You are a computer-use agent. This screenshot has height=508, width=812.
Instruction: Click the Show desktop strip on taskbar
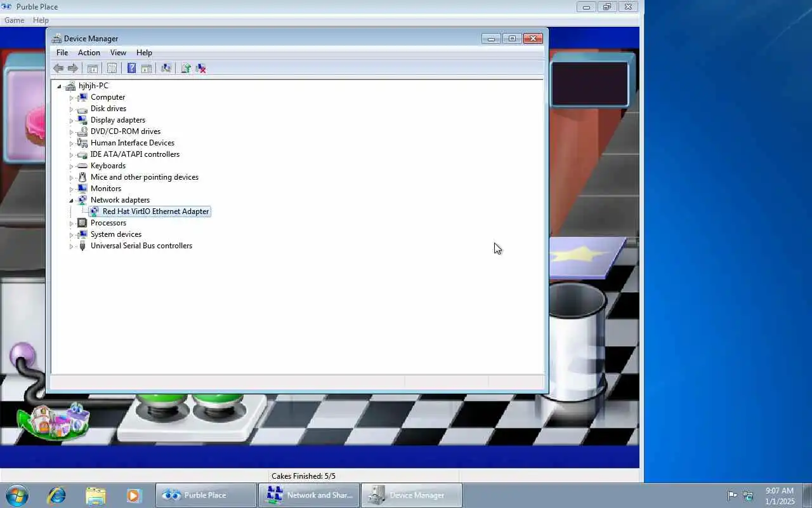point(807,495)
